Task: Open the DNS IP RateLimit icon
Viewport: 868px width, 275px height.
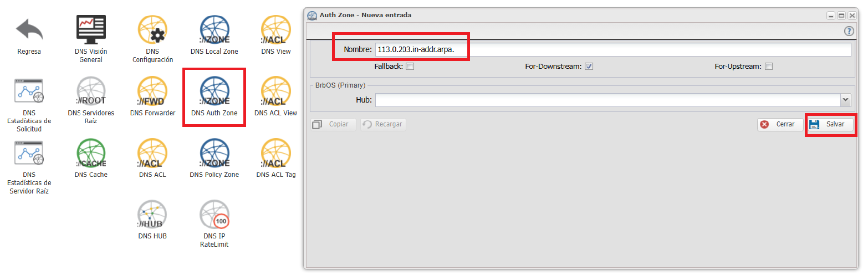Action: pyautogui.click(x=214, y=215)
